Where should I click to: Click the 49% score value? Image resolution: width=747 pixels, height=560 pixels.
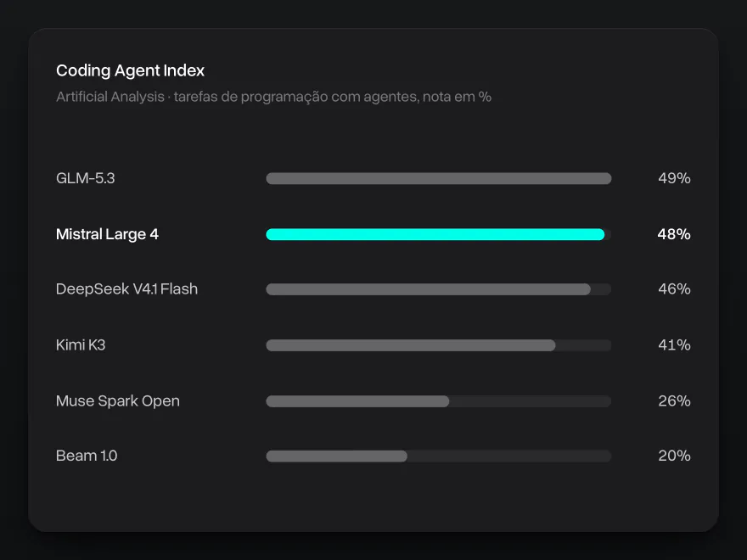[674, 178]
